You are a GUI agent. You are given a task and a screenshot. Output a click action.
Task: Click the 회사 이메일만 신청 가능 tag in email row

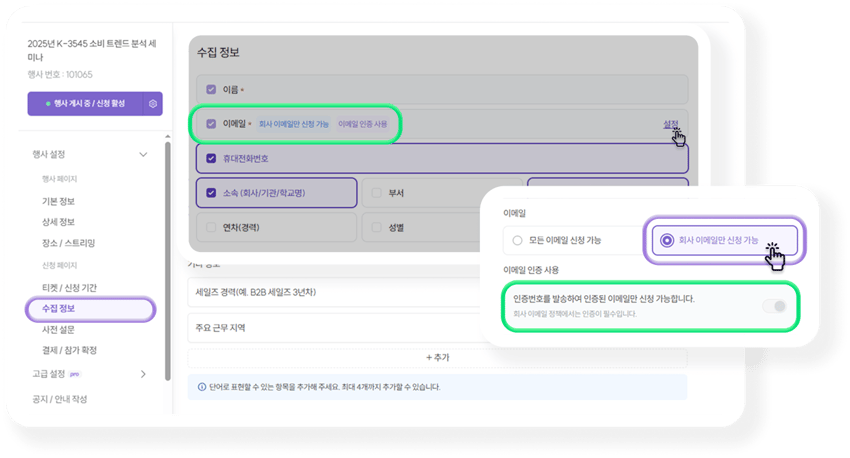point(294,124)
